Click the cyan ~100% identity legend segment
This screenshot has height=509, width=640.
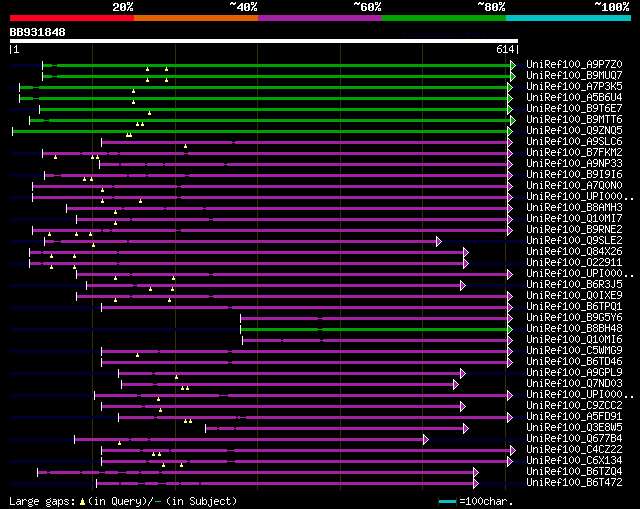pyautogui.click(x=569, y=18)
